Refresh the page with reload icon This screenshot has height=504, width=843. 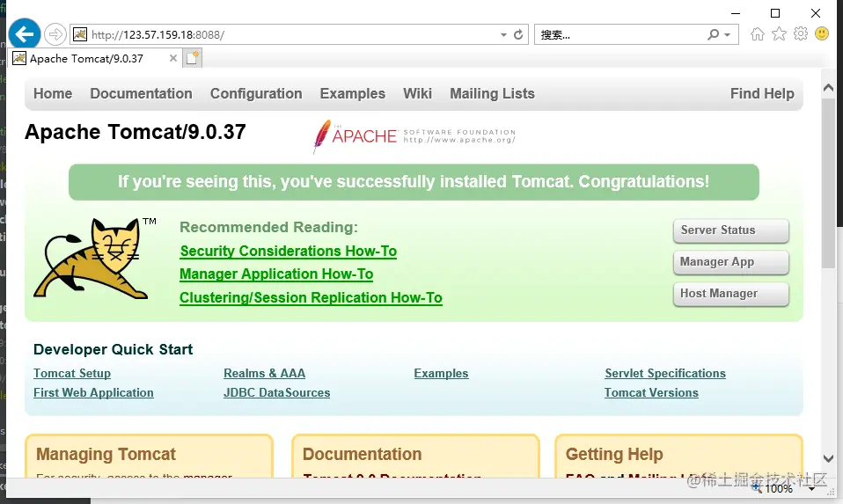pos(518,35)
